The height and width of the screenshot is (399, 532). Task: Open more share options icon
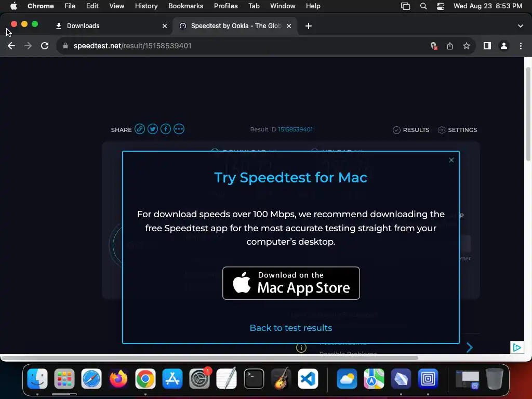pyautogui.click(x=179, y=129)
